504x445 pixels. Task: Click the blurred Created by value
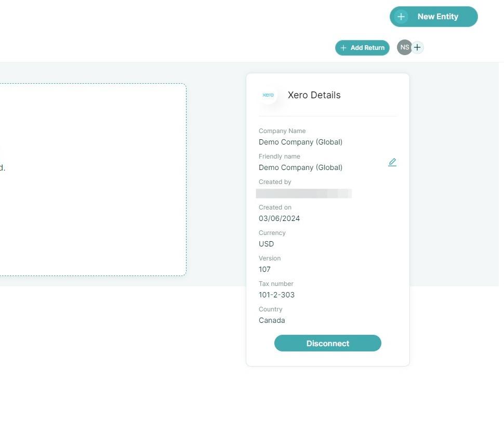(x=304, y=193)
